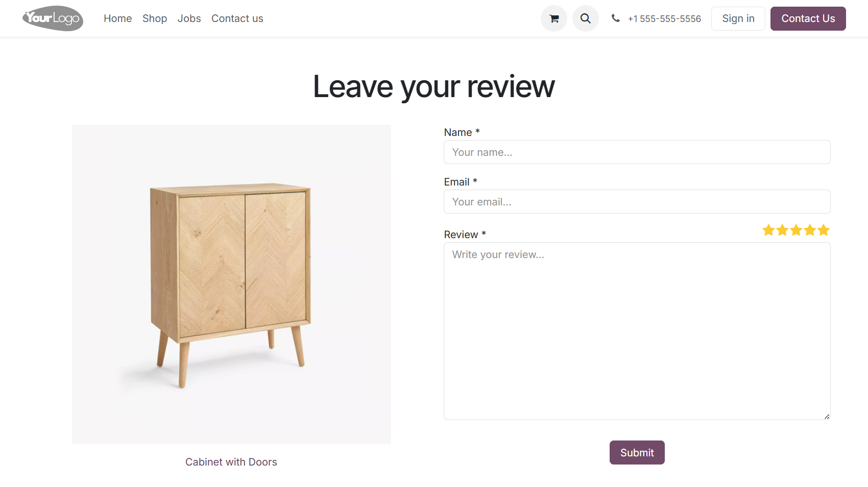This screenshot has width=868, height=487.
Task: Set the rating to two stars
Action: [x=782, y=230]
